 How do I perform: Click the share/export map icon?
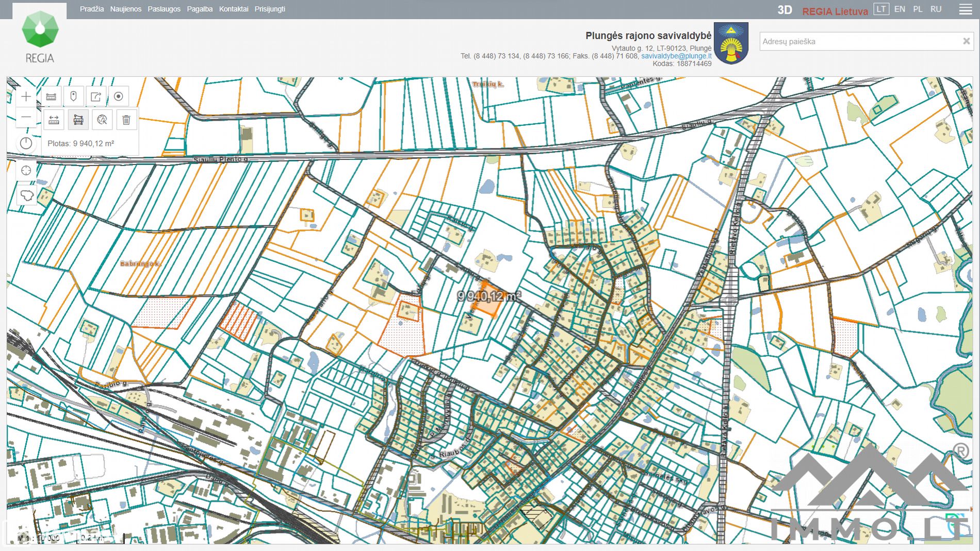pos(96,96)
